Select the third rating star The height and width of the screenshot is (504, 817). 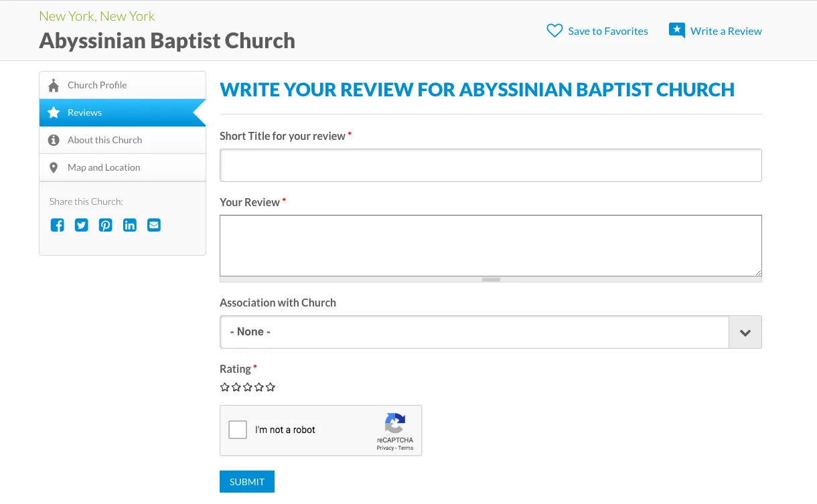tap(248, 387)
